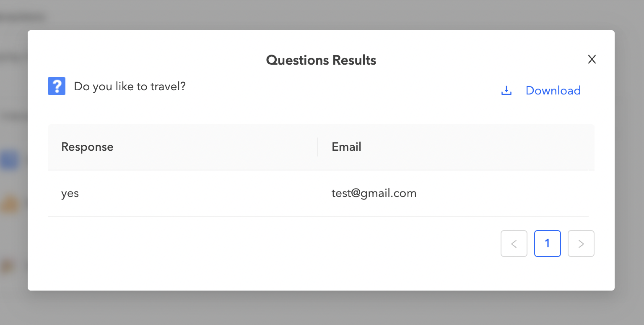
Task: Click the Download link text
Action: (553, 91)
